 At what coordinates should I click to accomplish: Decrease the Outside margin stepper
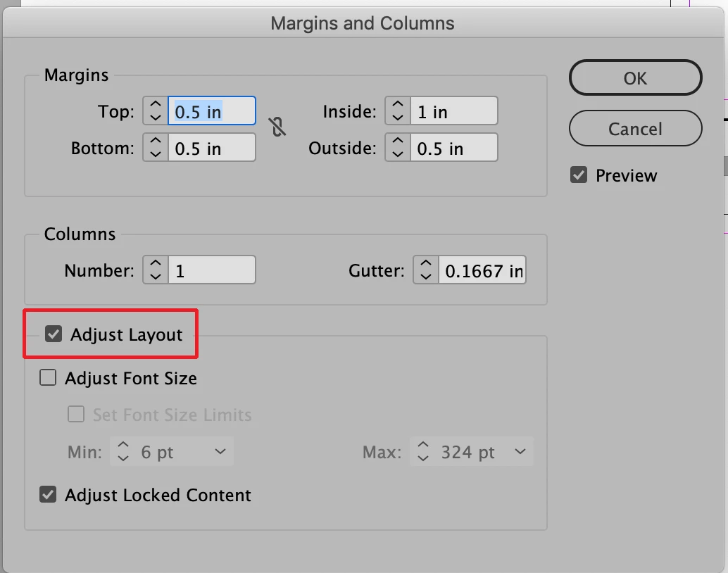[x=398, y=153]
